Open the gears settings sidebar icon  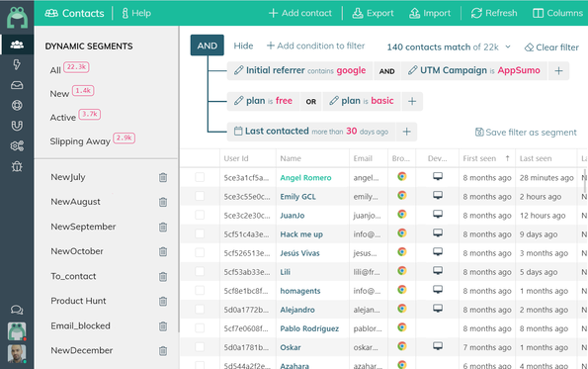[17, 145]
